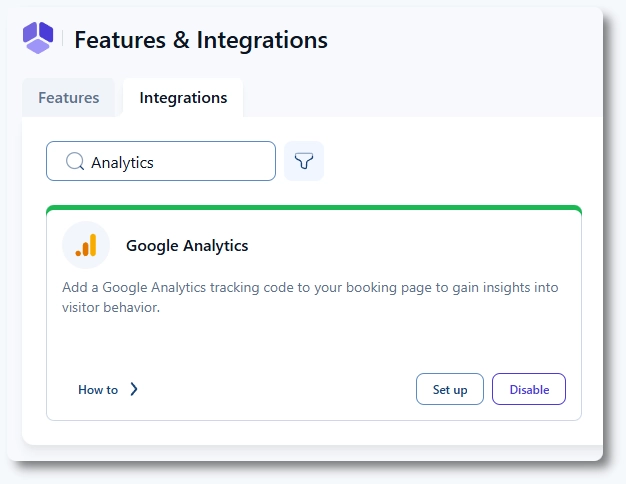Click the green bar atop the card
Image resolution: width=626 pixels, height=484 pixels.
tap(314, 209)
